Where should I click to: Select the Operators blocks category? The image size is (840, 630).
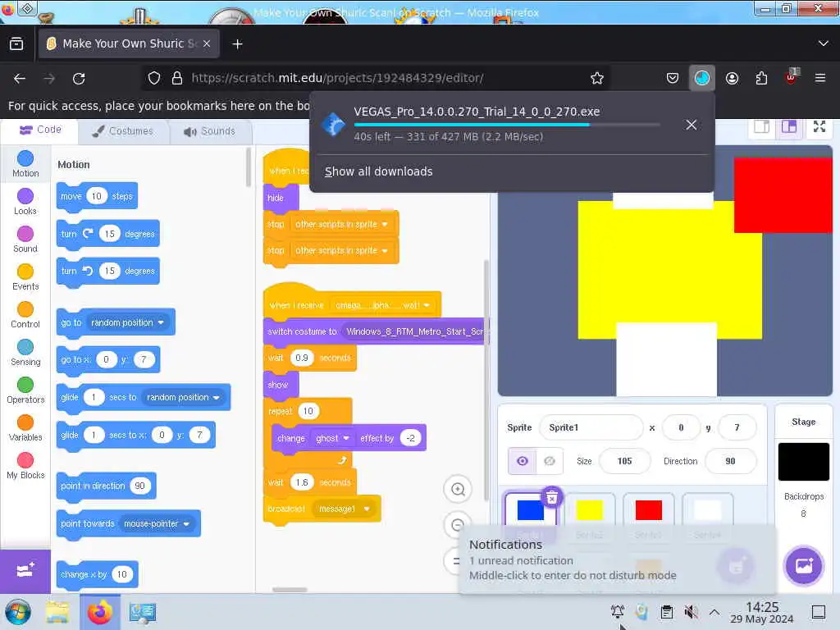pyautogui.click(x=25, y=390)
